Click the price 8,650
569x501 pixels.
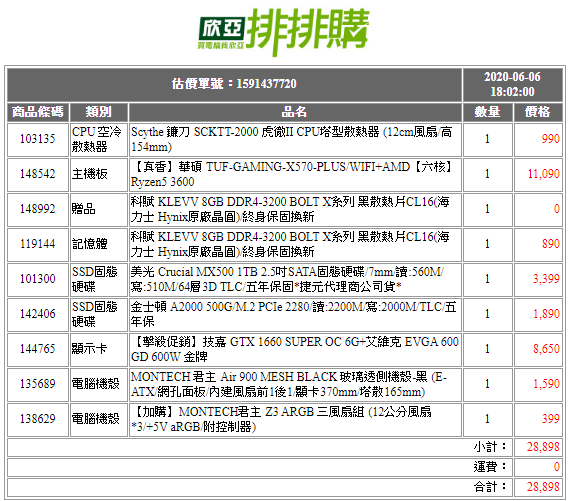(x=546, y=349)
